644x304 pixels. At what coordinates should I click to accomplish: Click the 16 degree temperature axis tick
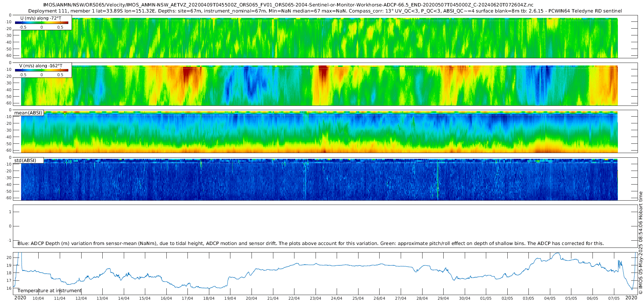click(9, 288)
